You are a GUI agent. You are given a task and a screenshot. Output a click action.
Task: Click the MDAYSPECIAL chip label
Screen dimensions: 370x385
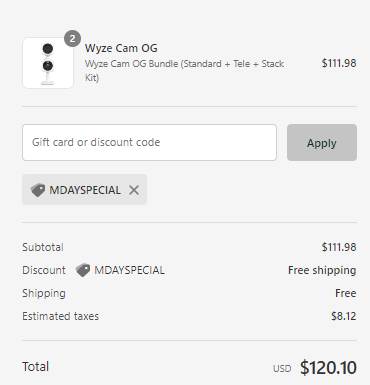pos(85,190)
